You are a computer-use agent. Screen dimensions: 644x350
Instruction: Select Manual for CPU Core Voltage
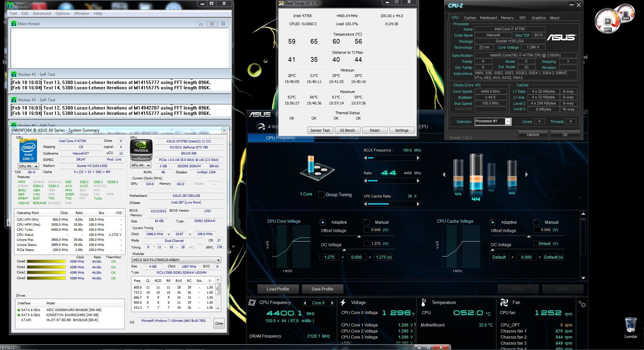point(367,222)
